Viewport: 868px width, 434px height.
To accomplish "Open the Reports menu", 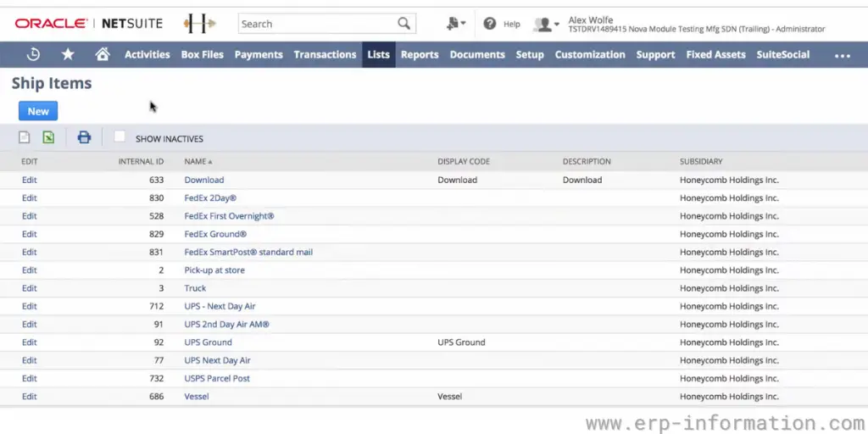I will click(x=420, y=55).
